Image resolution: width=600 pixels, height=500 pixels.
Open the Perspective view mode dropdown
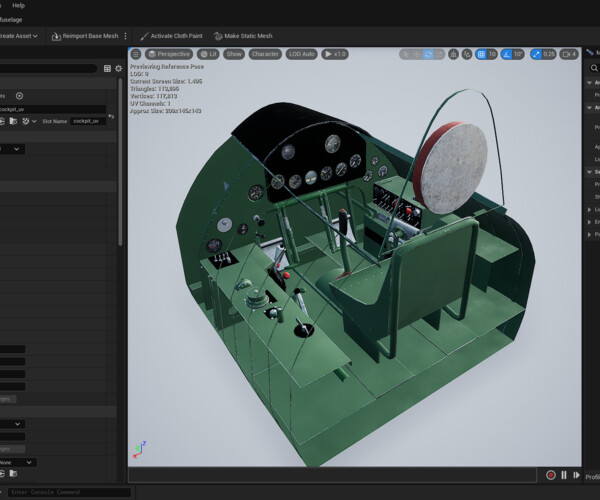[168, 54]
